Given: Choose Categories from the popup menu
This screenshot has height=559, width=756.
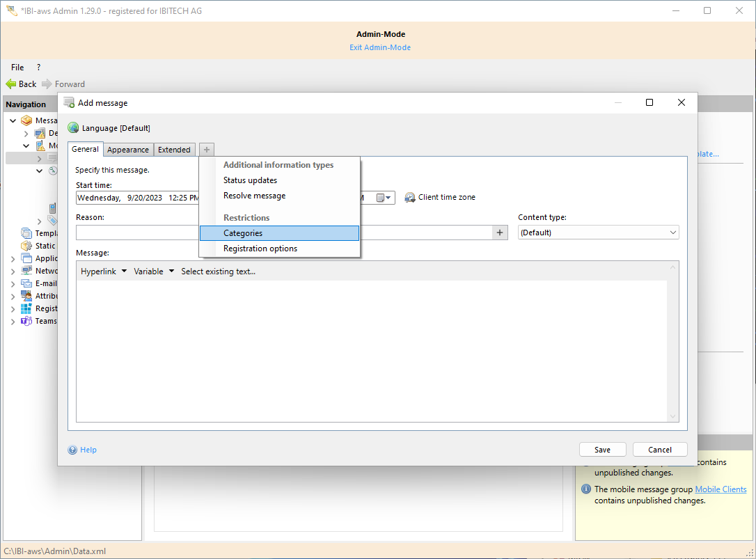Looking at the screenshot, I should pos(243,233).
